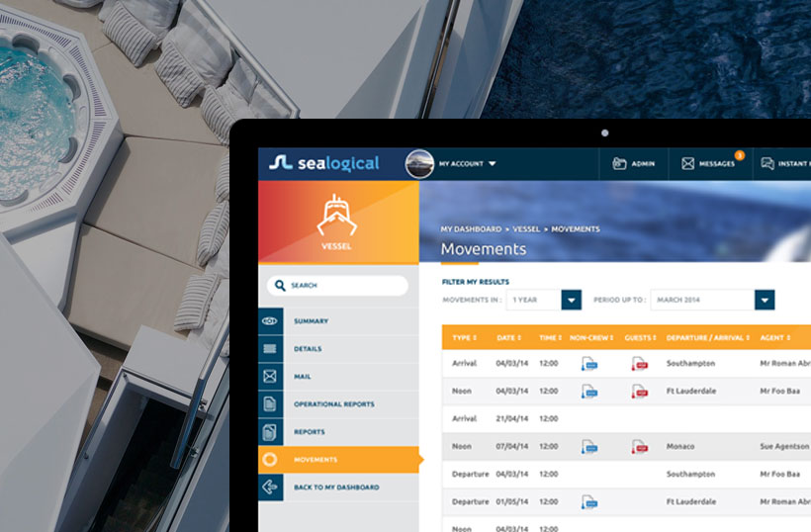Go Back to My Dashboard
The height and width of the screenshot is (532, 811).
point(336,488)
